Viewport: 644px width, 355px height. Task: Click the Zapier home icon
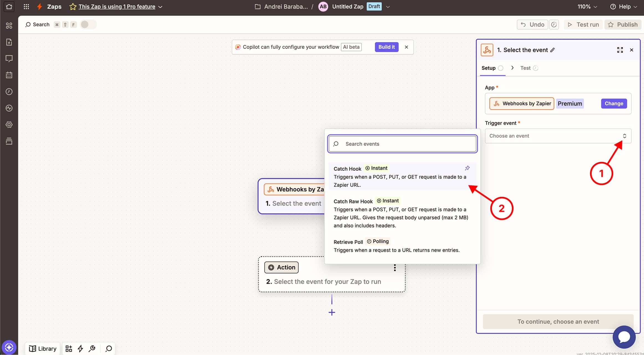pos(9,6)
